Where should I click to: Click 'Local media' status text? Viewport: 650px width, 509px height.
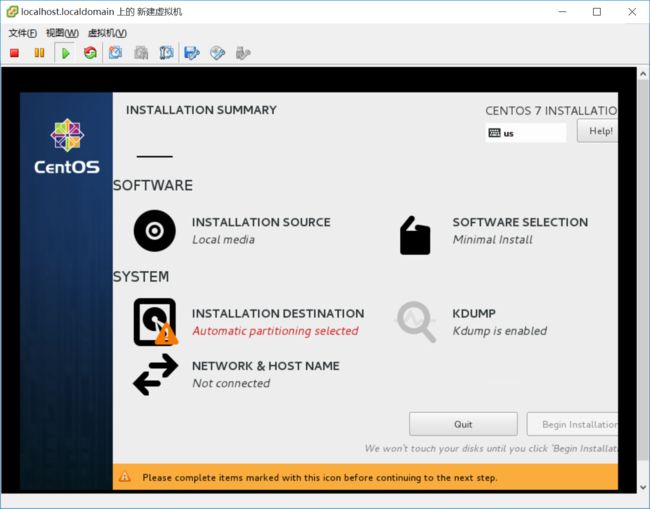[x=223, y=240]
